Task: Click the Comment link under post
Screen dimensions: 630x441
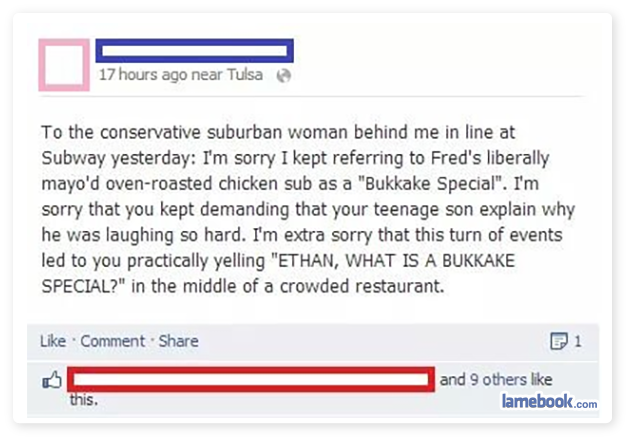Action: point(112,341)
